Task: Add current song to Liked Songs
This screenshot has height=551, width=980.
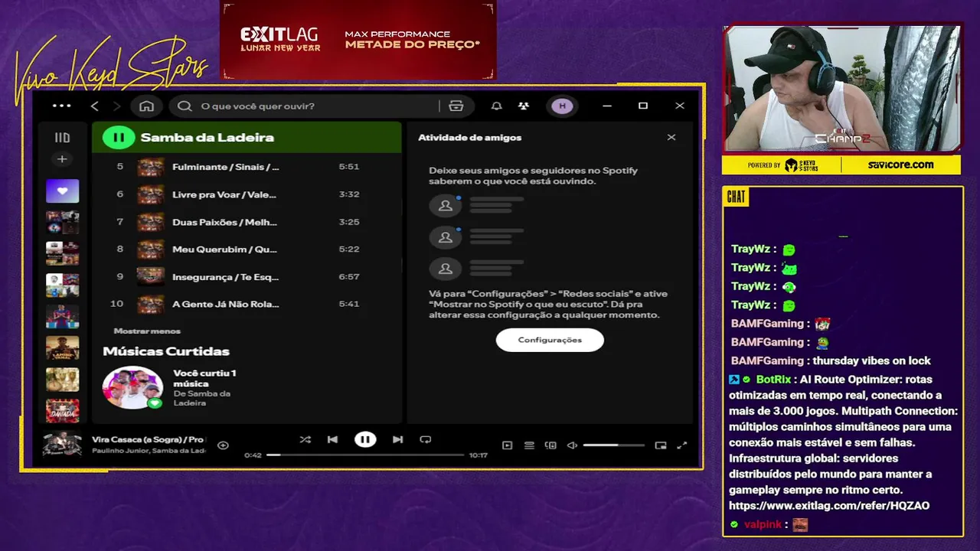Action: pyautogui.click(x=223, y=445)
